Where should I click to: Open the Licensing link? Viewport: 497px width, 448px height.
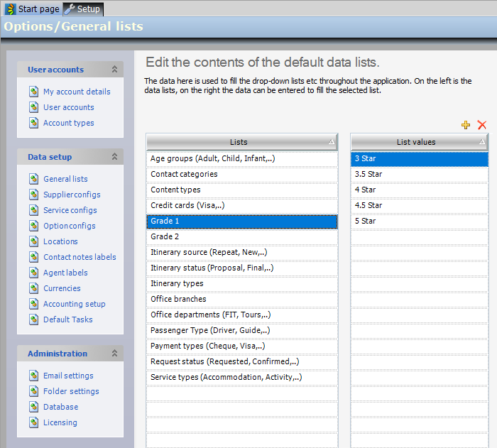pyautogui.click(x=60, y=422)
